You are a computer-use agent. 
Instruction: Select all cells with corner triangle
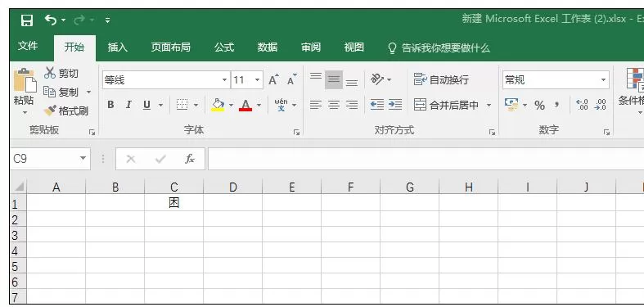(x=19, y=187)
